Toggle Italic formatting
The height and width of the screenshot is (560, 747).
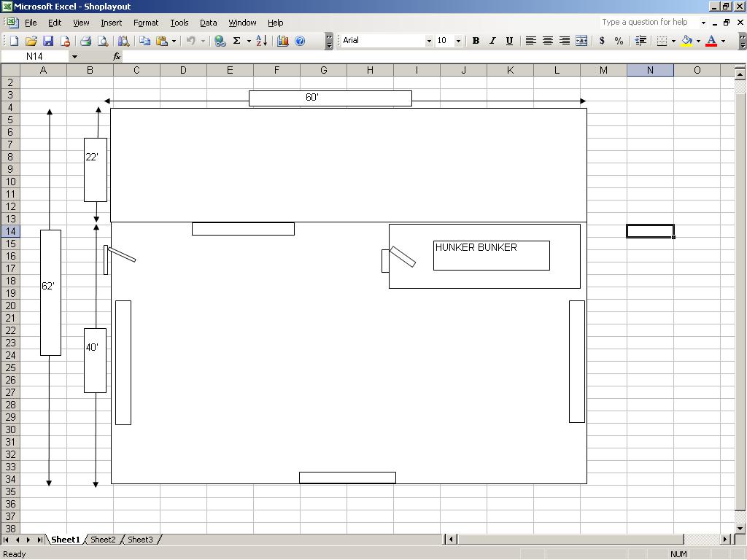pyautogui.click(x=492, y=41)
